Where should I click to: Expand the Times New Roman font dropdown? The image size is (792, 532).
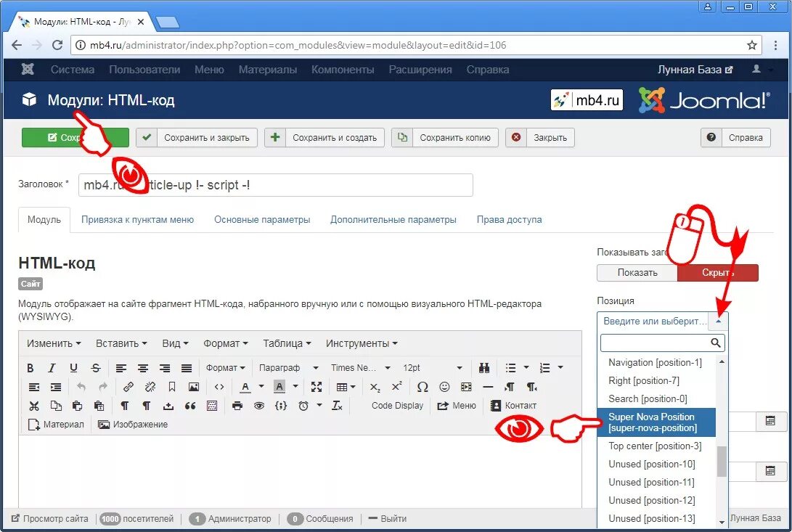coord(361,368)
